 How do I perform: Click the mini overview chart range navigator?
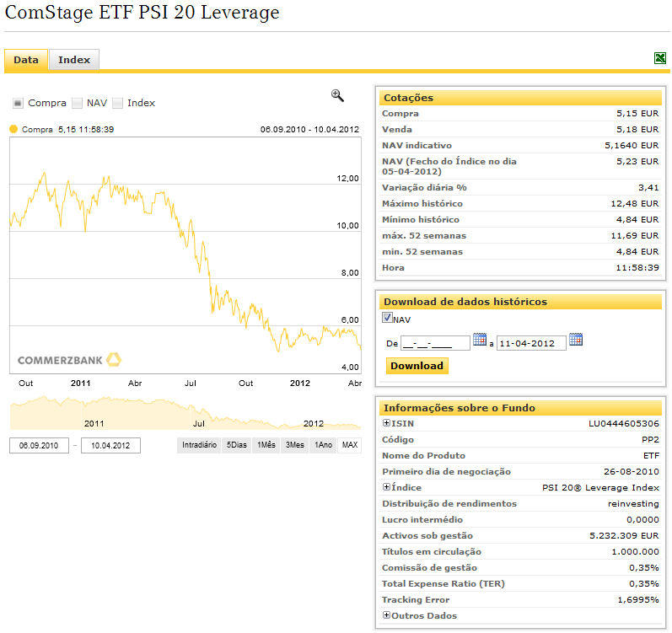(185, 412)
